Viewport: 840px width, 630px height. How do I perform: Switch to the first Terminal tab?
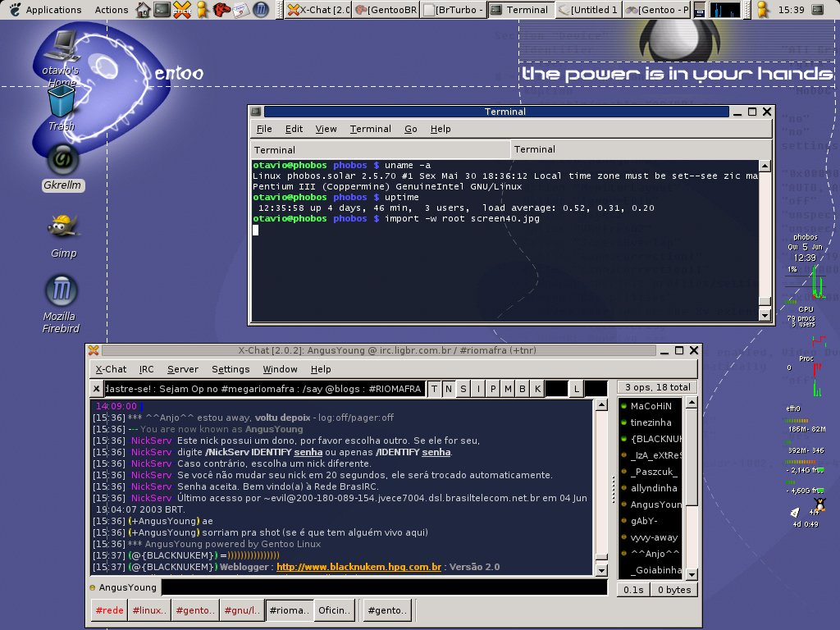click(381, 150)
